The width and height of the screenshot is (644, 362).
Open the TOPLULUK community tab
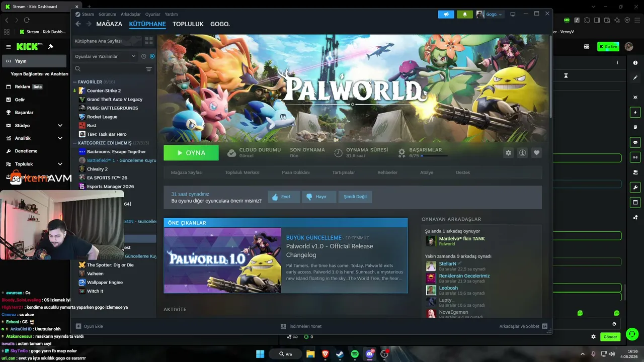click(x=188, y=24)
